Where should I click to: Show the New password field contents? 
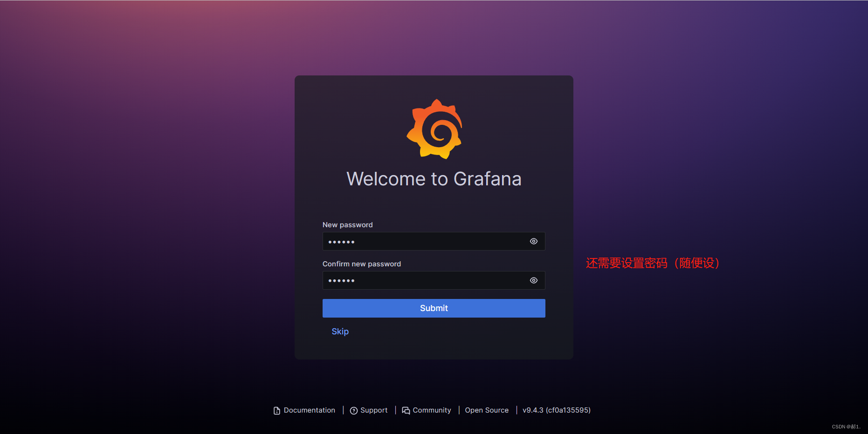[534, 241]
